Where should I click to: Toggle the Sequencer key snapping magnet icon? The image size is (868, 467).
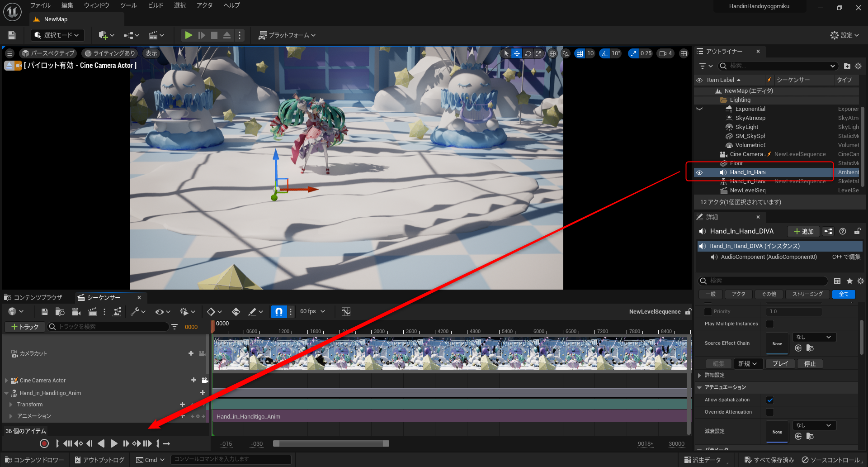(x=279, y=311)
